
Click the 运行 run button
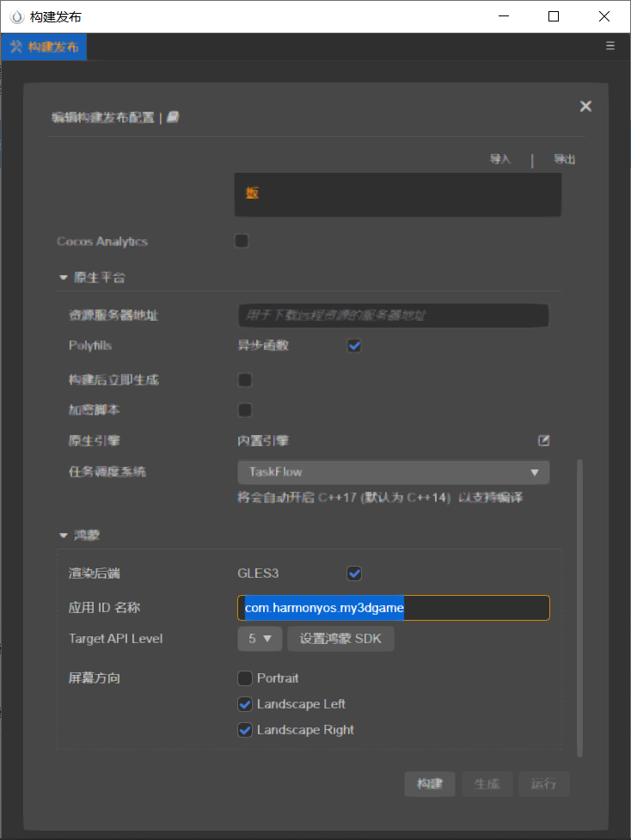543,784
